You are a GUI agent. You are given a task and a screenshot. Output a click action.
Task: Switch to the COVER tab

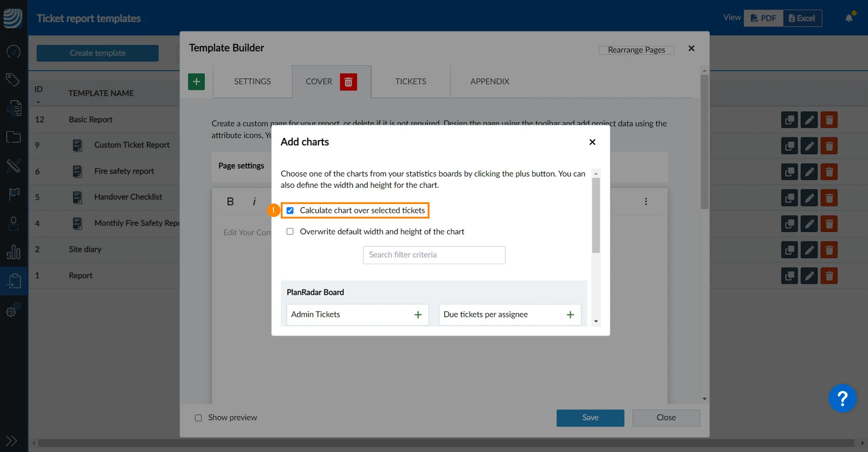point(318,81)
